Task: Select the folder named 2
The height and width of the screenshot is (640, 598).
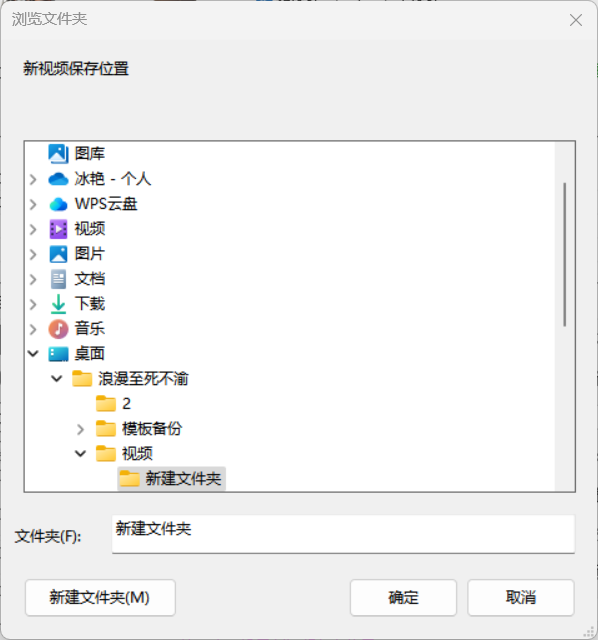Action: [113, 404]
